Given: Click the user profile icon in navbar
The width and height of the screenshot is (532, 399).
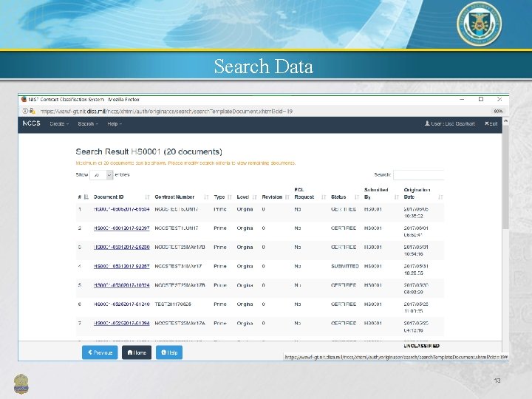Looking at the screenshot, I should (x=427, y=123).
